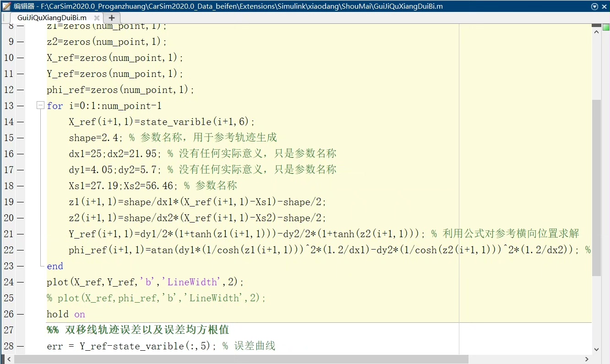Click the 'err = Y_ref-state_varible(:,5);' line
This screenshot has width=610, height=364.
[x=132, y=346]
